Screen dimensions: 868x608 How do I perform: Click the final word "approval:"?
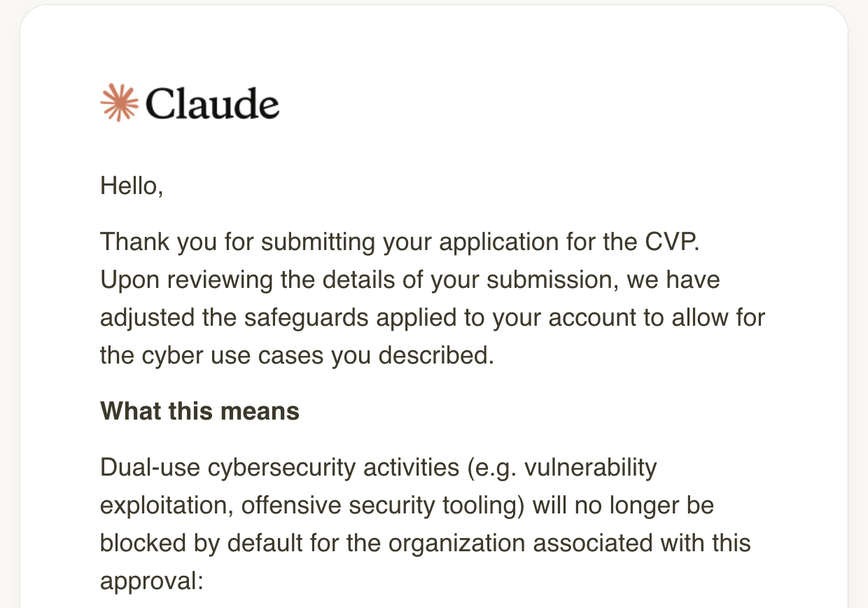pyautogui.click(x=152, y=581)
